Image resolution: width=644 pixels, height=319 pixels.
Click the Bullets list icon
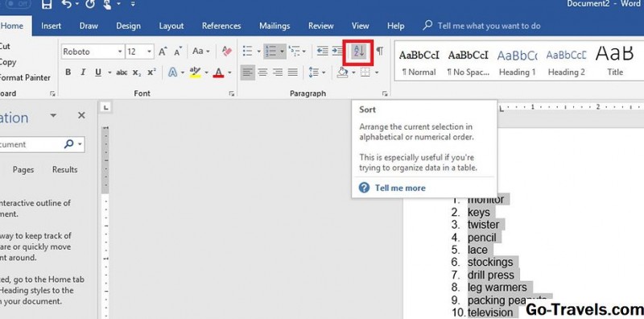click(x=247, y=52)
